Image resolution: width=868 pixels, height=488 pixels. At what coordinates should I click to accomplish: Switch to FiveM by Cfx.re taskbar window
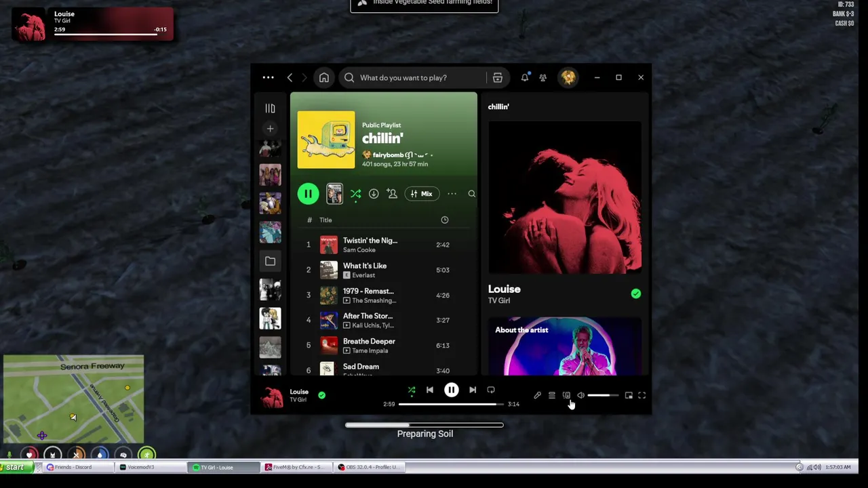click(x=297, y=467)
